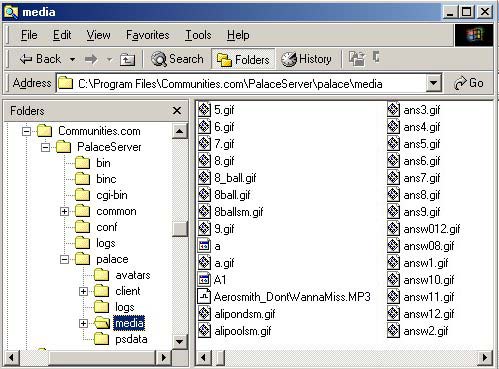Select the answ2.gif file icon
The image size is (499, 369).
tap(393, 330)
